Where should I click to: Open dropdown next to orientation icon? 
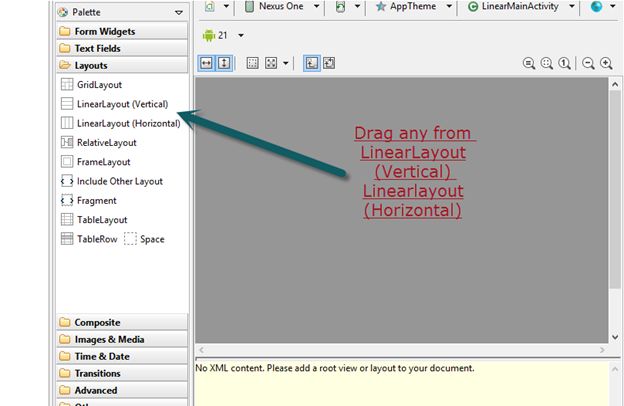(x=357, y=6)
